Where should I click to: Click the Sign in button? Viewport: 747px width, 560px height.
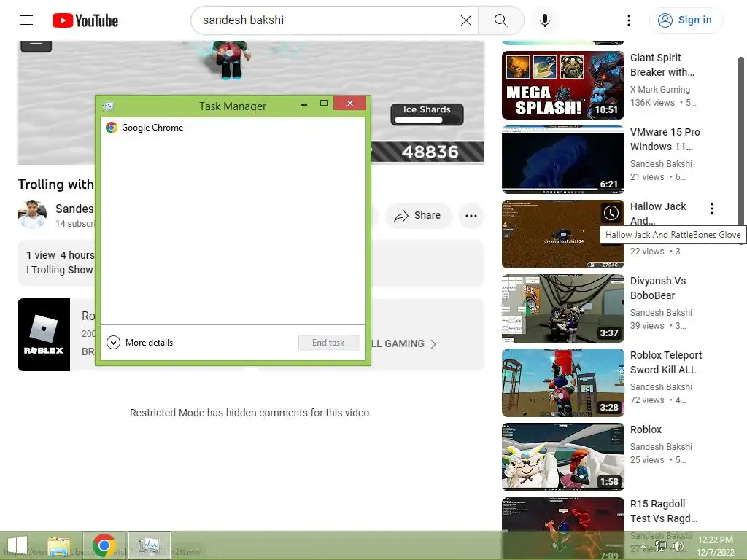(686, 20)
